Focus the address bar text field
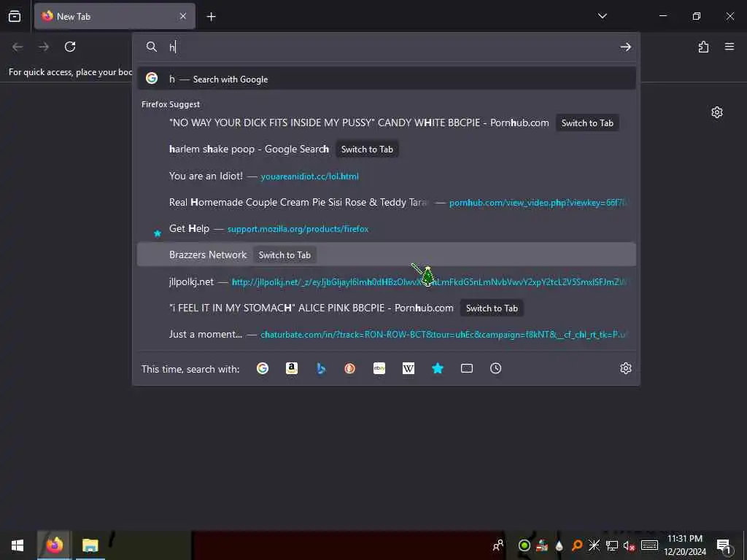 [x=391, y=47]
